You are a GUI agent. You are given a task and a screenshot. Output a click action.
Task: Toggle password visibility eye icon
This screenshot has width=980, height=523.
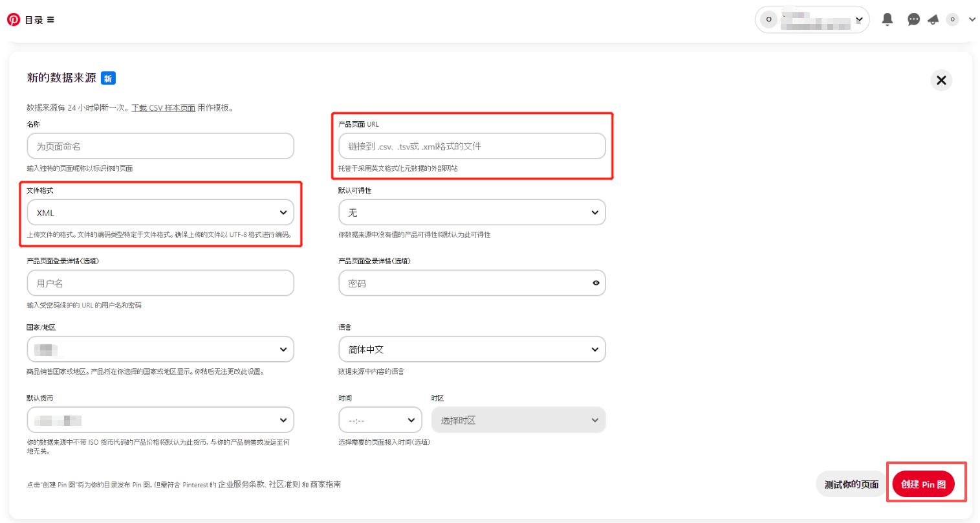click(x=596, y=283)
